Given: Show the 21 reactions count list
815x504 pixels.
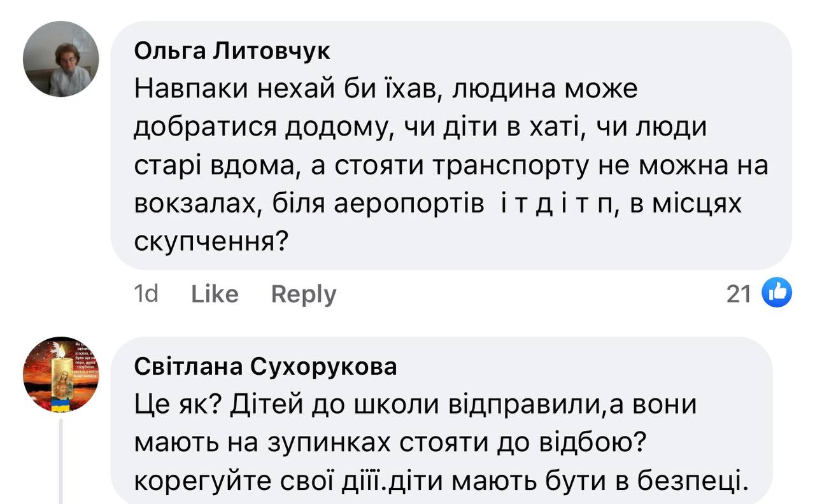Looking at the screenshot, I should [x=739, y=294].
